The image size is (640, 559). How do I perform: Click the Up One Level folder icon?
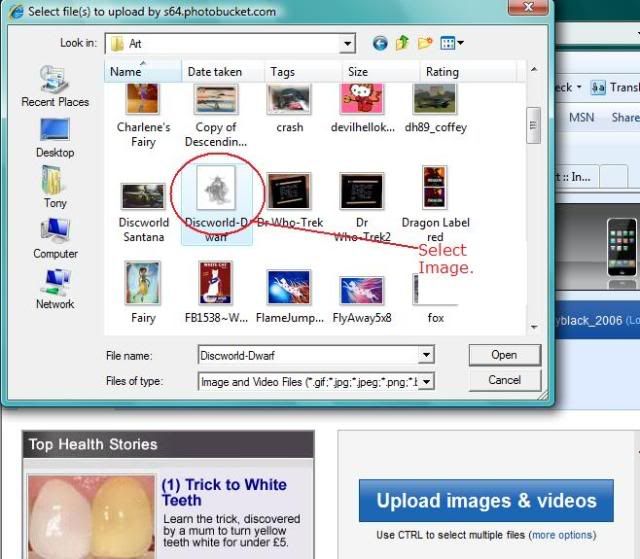(x=402, y=44)
